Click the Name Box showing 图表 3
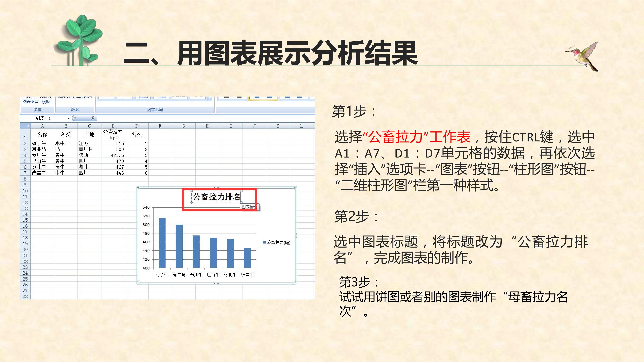The height and width of the screenshot is (362, 644). (x=43, y=118)
